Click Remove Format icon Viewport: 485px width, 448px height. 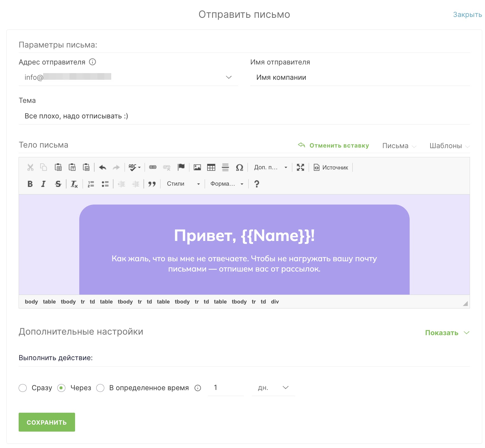point(74,184)
